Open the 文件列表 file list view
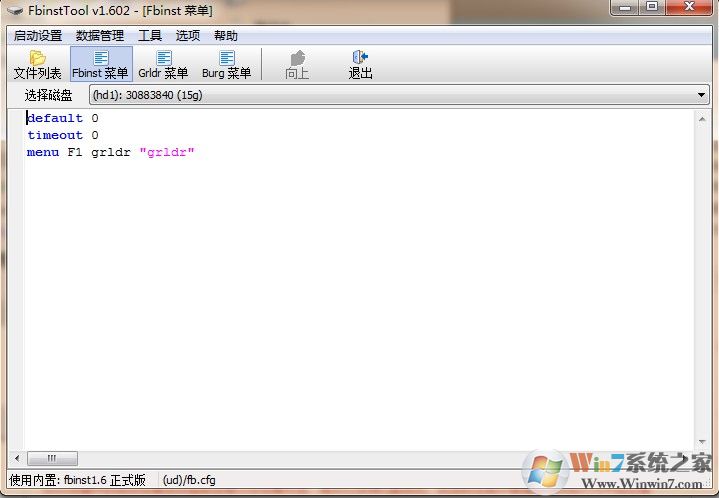 (37, 64)
